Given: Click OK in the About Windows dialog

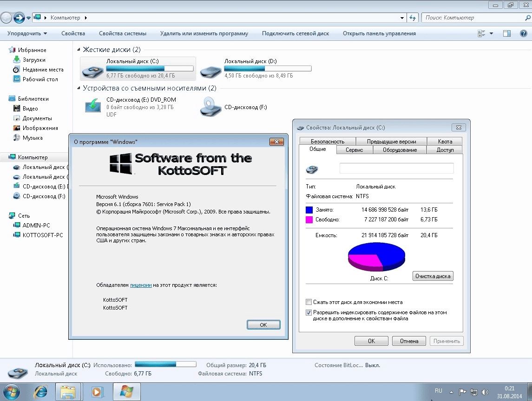Looking at the screenshot, I should click(x=263, y=325).
